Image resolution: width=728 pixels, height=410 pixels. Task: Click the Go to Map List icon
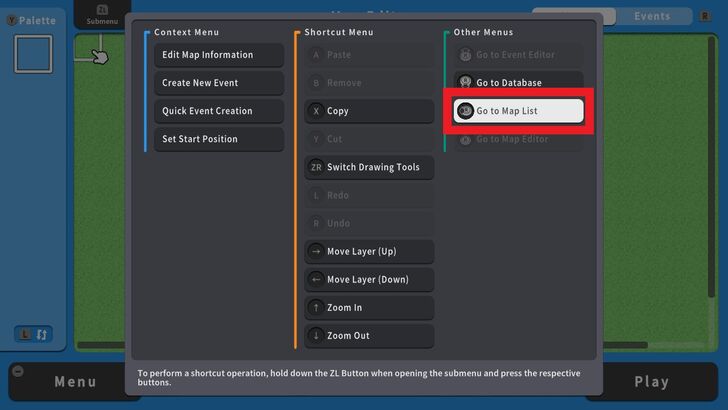(465, 111)
